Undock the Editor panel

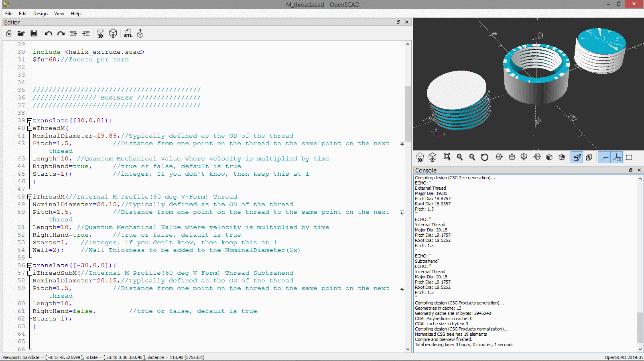click(x=398, y=22)
